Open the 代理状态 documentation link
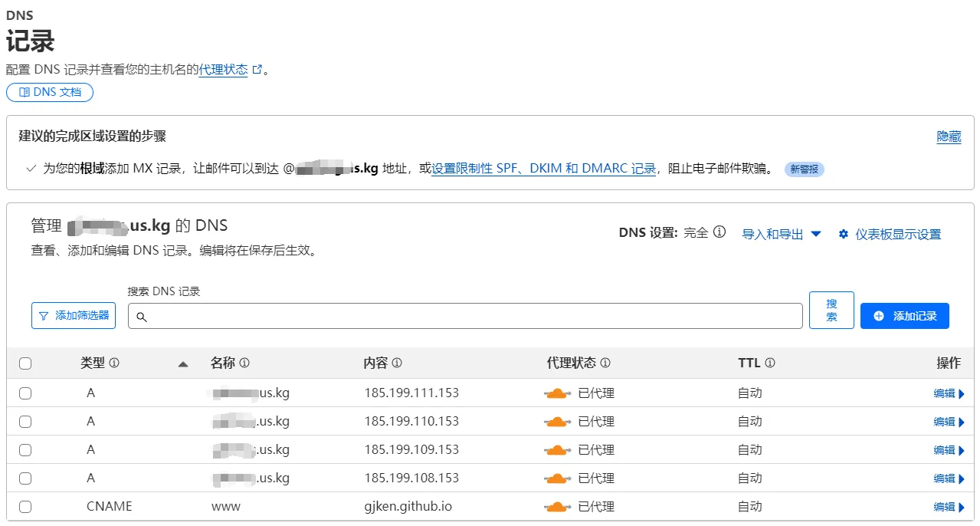Screen dimensions: 980x526 pos(224,69)
